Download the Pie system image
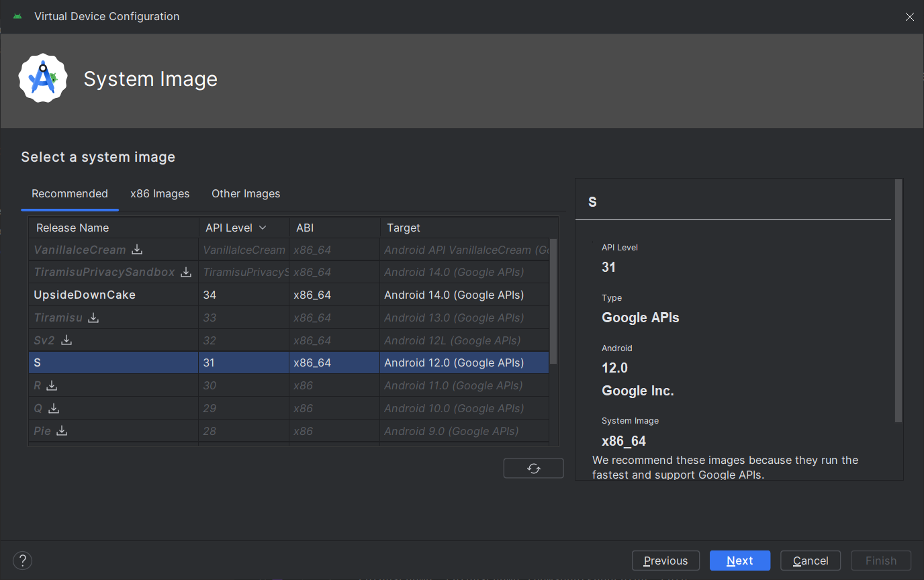Screen dimensions: 924x580 [62, 431]
